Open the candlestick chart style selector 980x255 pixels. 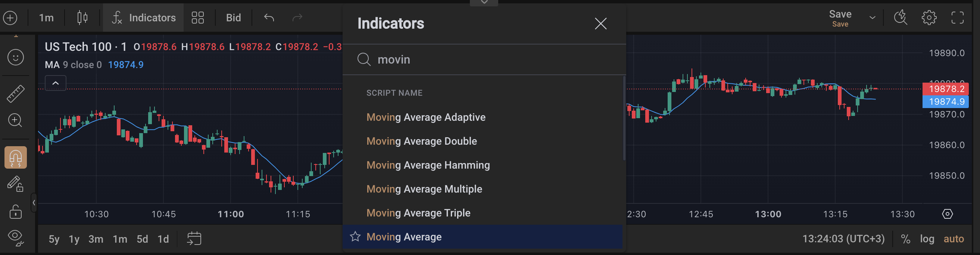coord(82,18)
